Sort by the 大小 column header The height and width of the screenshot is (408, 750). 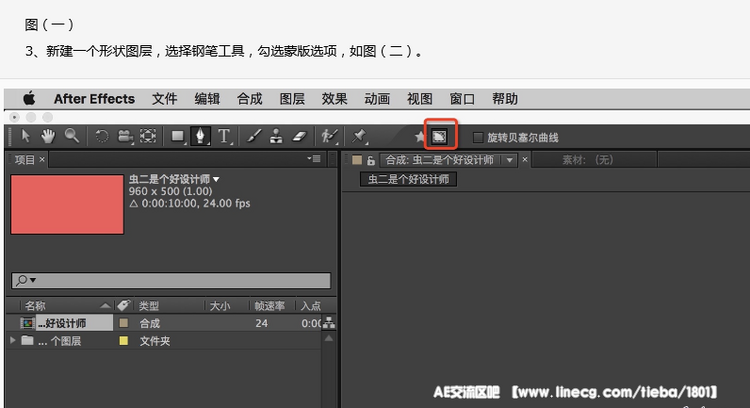tap(220, 306)
